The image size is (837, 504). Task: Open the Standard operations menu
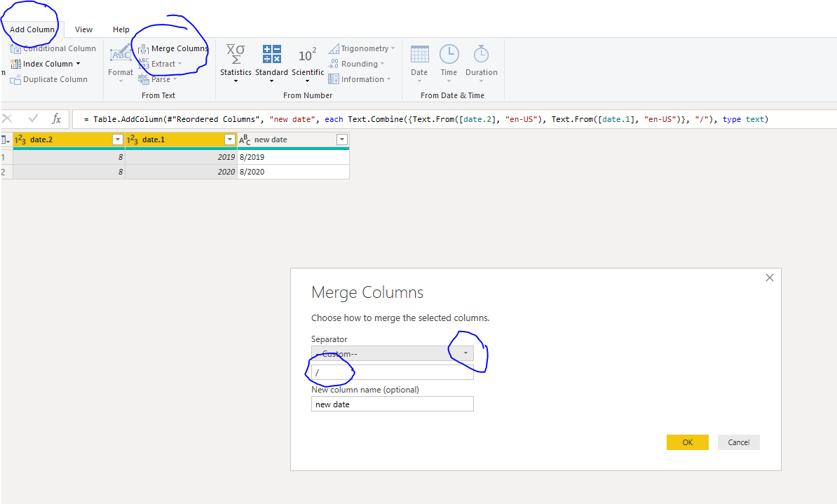click(x=271, y=63)
